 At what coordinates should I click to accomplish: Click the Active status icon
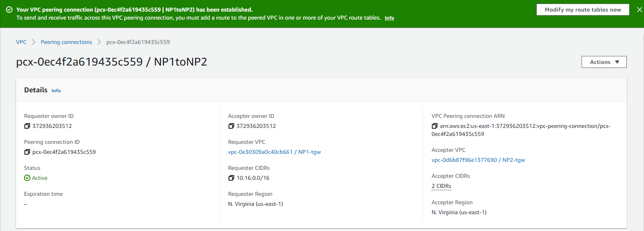(x=27, y=178)
